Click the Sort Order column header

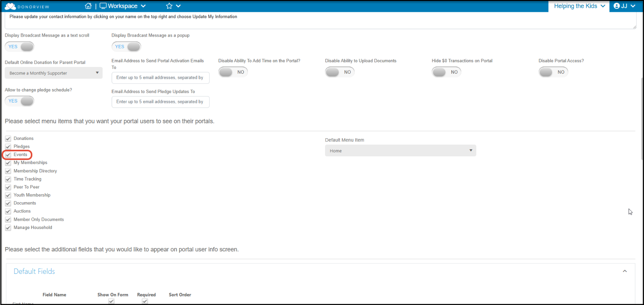[x=180, y=295]
